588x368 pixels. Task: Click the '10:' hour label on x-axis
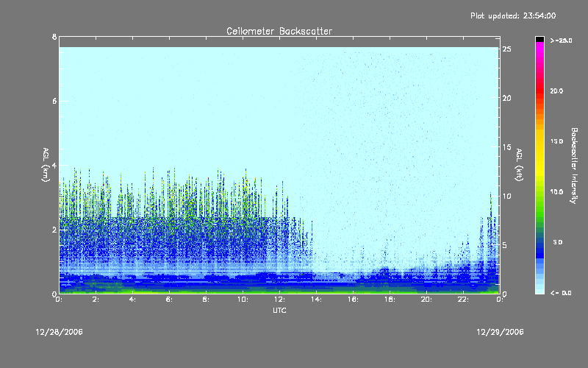pyautogui.click(x=243, y=300)
